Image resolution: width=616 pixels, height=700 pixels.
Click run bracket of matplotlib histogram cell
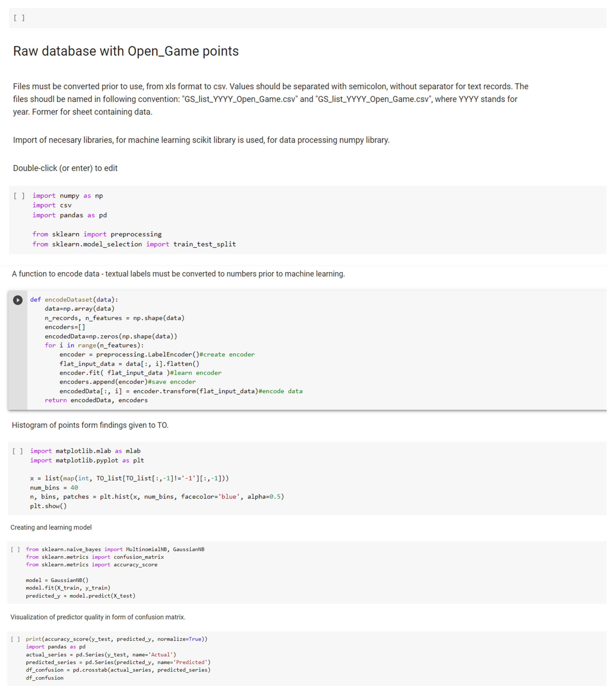pyautogui.click(x=17, y=451)
